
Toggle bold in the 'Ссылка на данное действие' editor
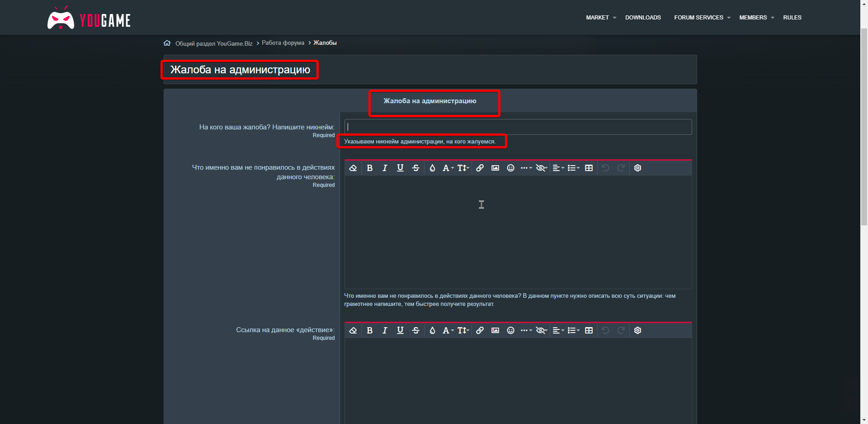(x=370, y=330)
